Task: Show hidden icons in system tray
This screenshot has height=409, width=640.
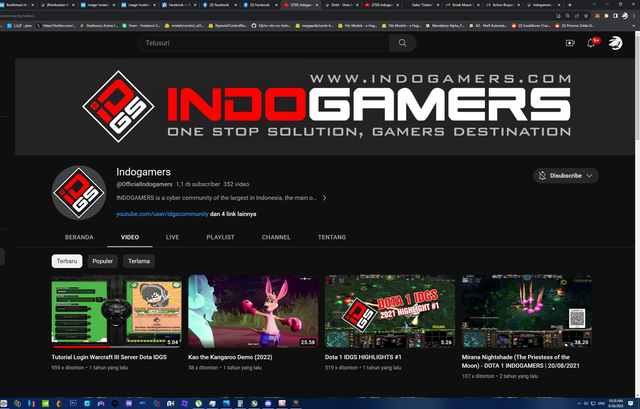Action: coord(579,404)
